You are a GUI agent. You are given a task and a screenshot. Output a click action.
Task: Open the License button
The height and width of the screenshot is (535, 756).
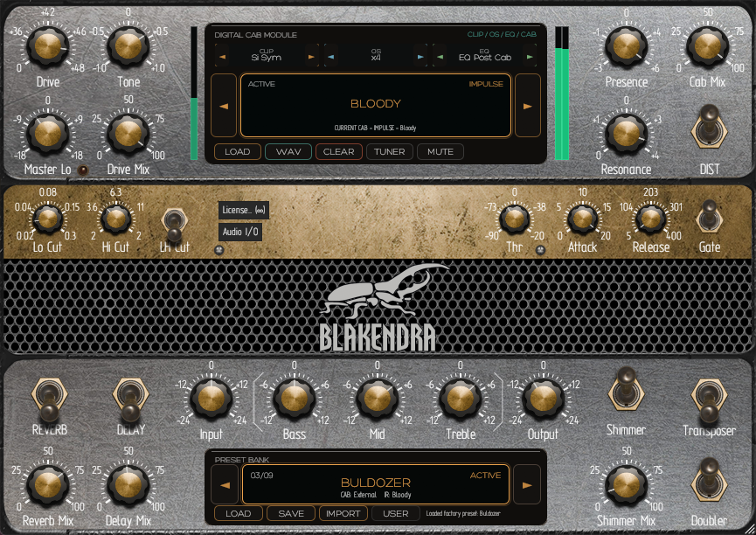click(x=244, y=211)
